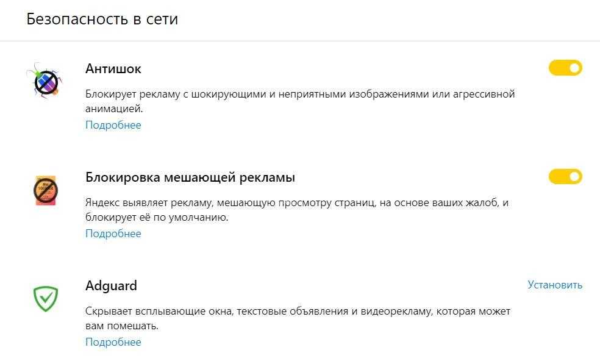
Task: Click the word анимацией in Антишок description
Action: (113, 109)
